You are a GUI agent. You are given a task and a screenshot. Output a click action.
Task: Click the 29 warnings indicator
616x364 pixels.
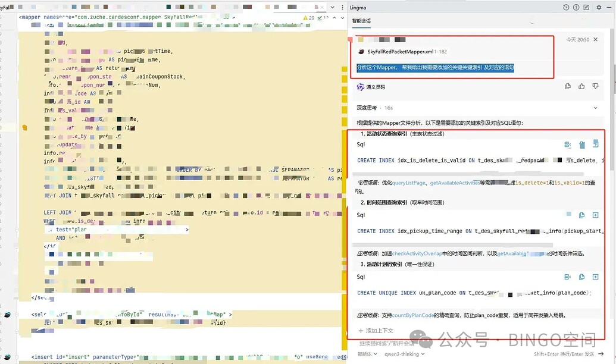[309, 18]
